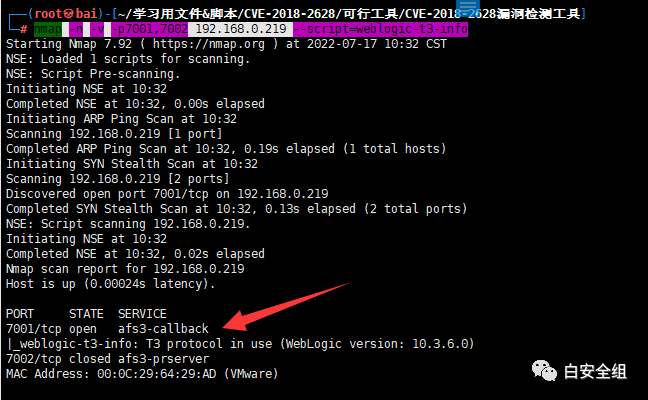Click 'Host is up (0.00024s latency)' line
Viewport: 648px width, 400px height.
111,284
